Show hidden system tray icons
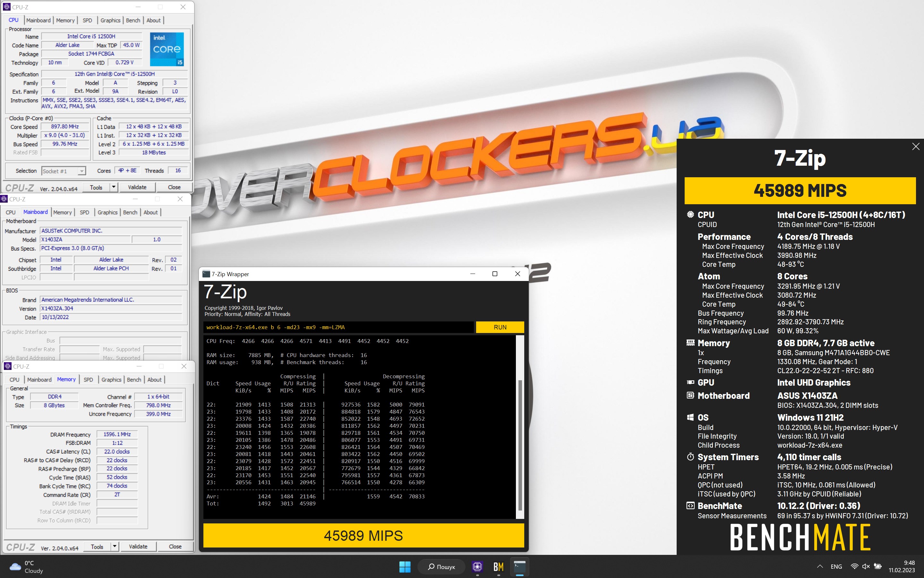The width and height of the screenshot is (924, 578). click(x=820, y=566)
